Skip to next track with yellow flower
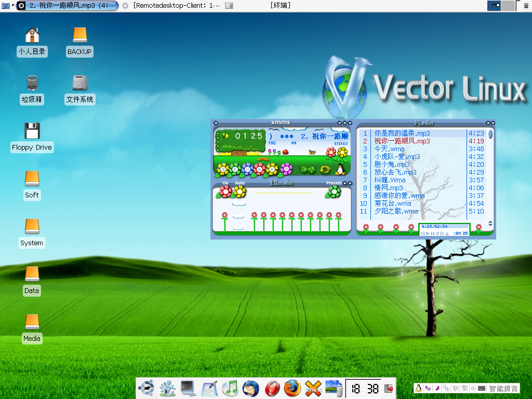 tap(272, 169)
